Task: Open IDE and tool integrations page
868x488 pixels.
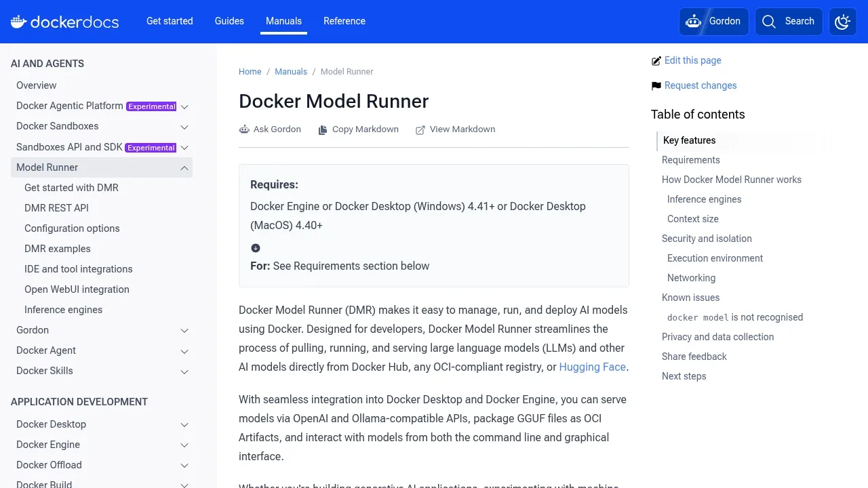Action: coord(79,269)
